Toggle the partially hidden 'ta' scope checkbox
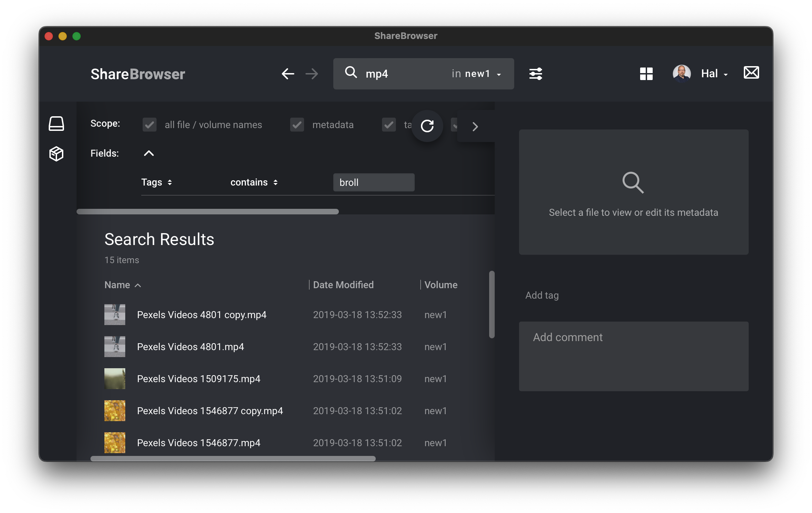This screenshot has width=812, height=513. click(389, 125)
